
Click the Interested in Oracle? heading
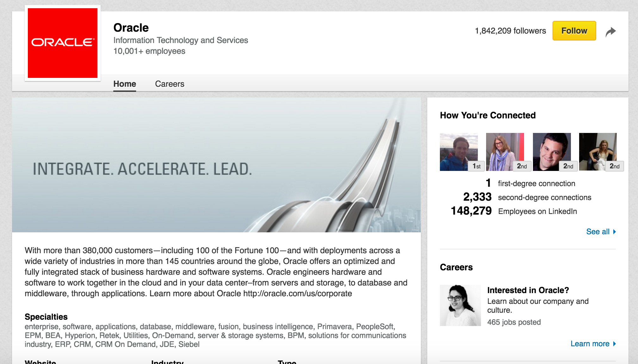pos(528,290)
